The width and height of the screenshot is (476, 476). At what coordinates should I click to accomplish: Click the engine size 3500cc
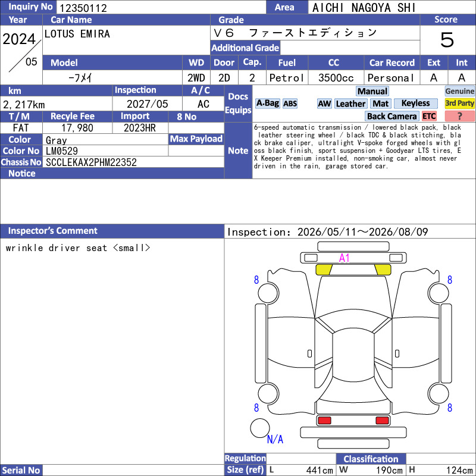(x=336, y=78)
